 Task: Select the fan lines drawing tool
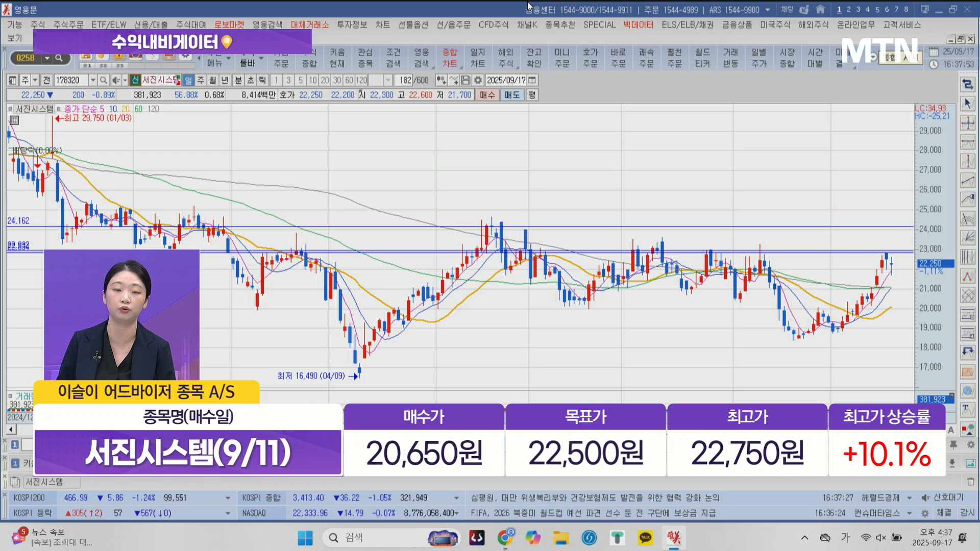pos(967,238)
